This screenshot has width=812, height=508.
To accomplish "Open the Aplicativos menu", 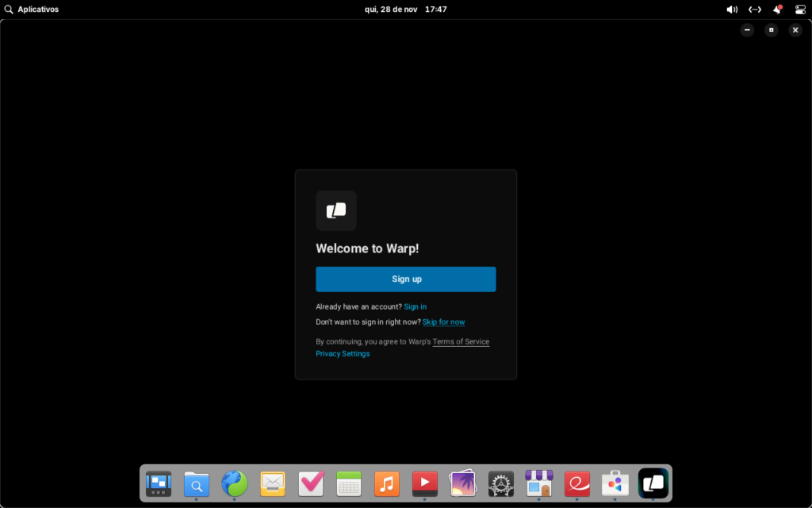I will (32, 10).
